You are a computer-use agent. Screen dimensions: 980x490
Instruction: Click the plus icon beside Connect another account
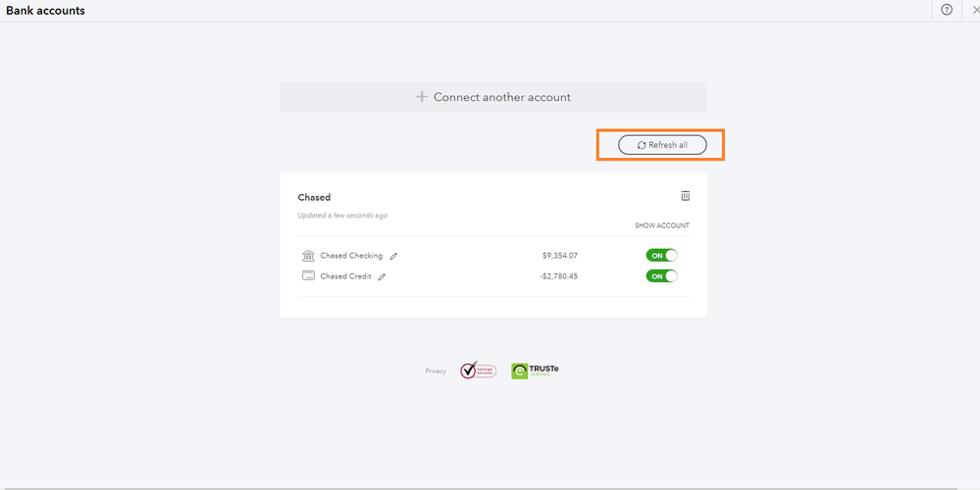422,97
